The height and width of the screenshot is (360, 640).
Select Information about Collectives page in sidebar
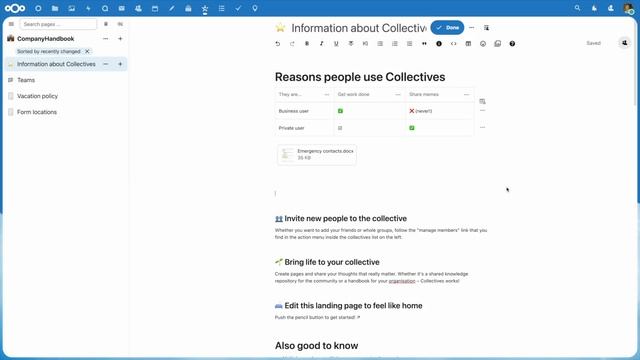56,64
